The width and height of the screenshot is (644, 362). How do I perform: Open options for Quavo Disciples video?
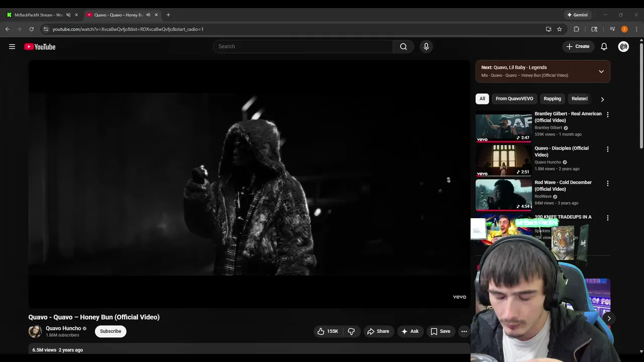pyautogui.click(x=607, y=149)
